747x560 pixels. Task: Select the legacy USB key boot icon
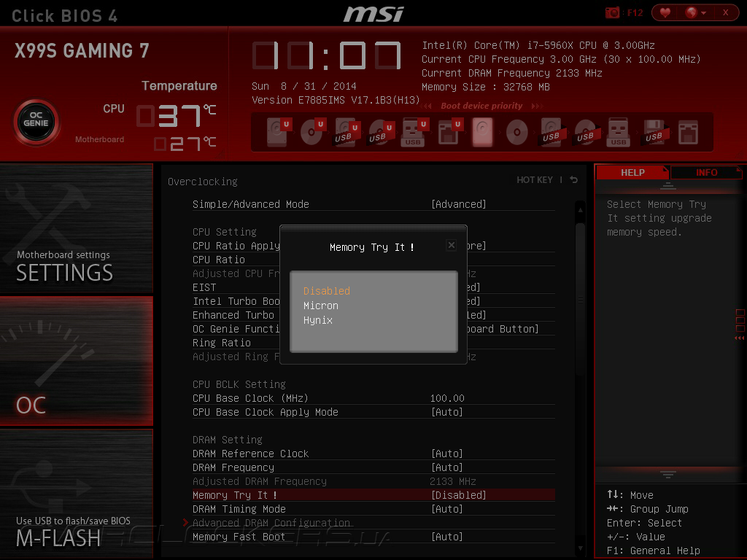[x=619, y=132]
